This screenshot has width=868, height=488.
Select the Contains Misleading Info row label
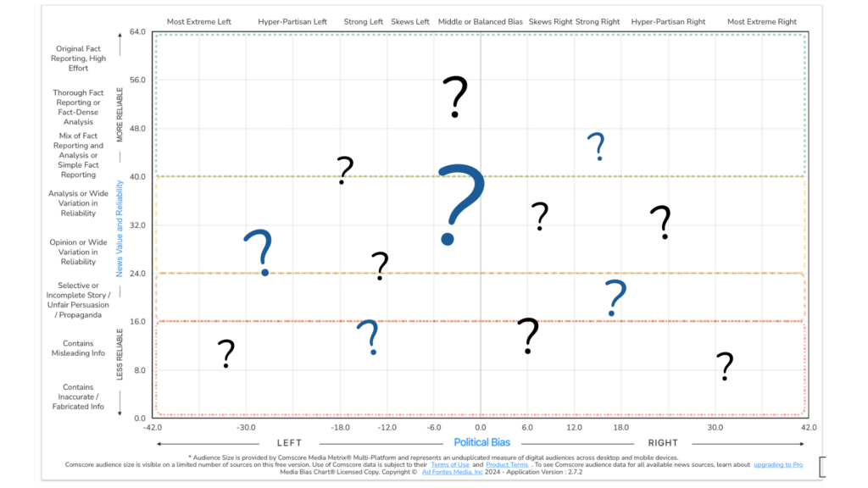(78, 348)
